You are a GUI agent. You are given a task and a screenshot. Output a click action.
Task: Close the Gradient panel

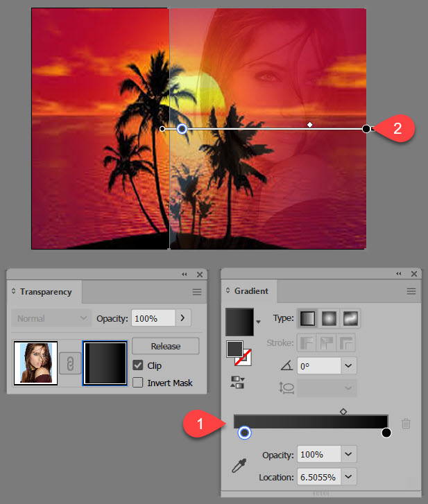(x=414, y=274)
